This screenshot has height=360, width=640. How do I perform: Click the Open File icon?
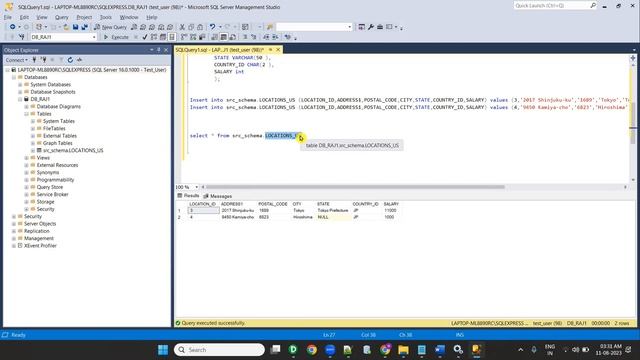point(66,27)
